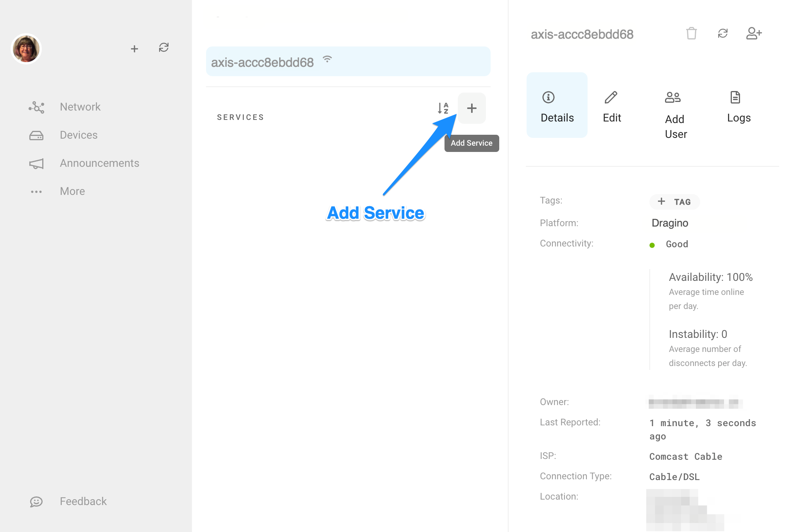The width and height of the screenshot is (803, 532).
Task: Expand the Network section
Action: pos(80,107)
